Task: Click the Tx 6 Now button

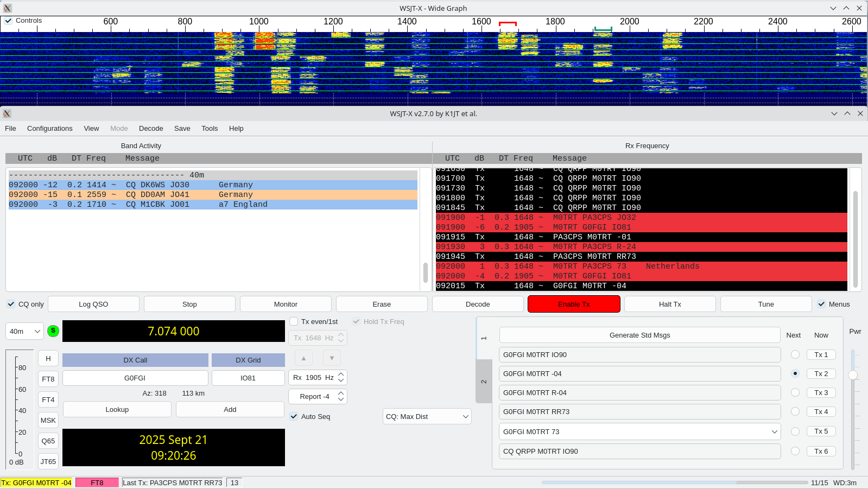Action: click(x=821, y=451)
